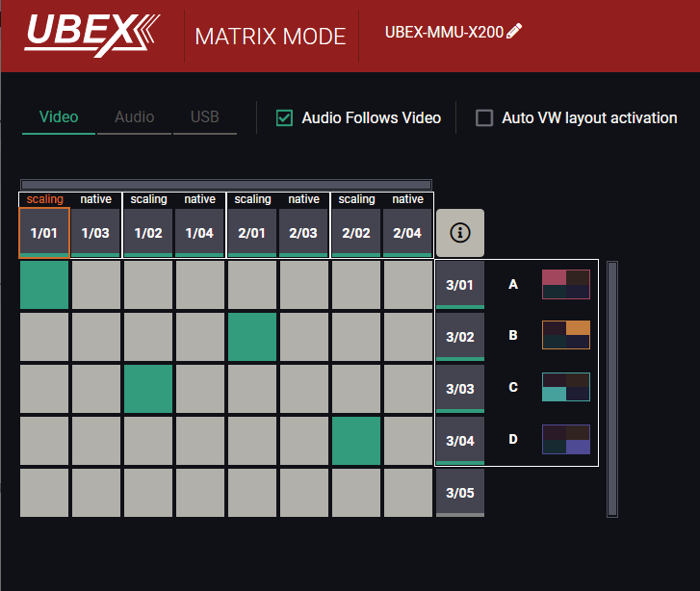Click layout letter A next to 3/01

[513, 284]
